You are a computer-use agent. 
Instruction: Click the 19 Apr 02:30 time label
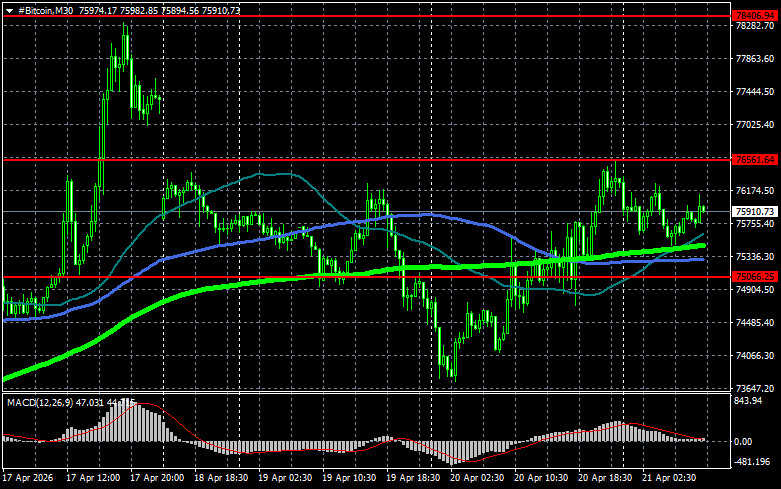coord(285,478)
